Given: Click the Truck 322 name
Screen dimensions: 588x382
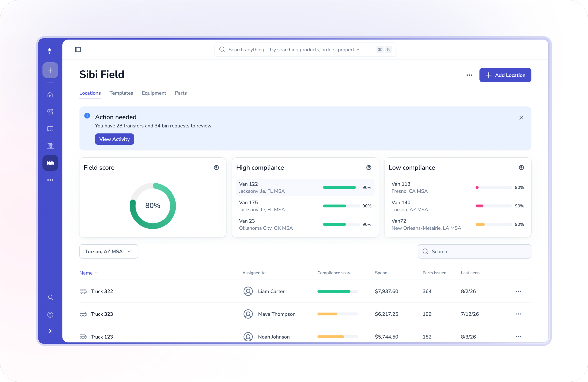Looking at the screenshot, I should 102,291.
